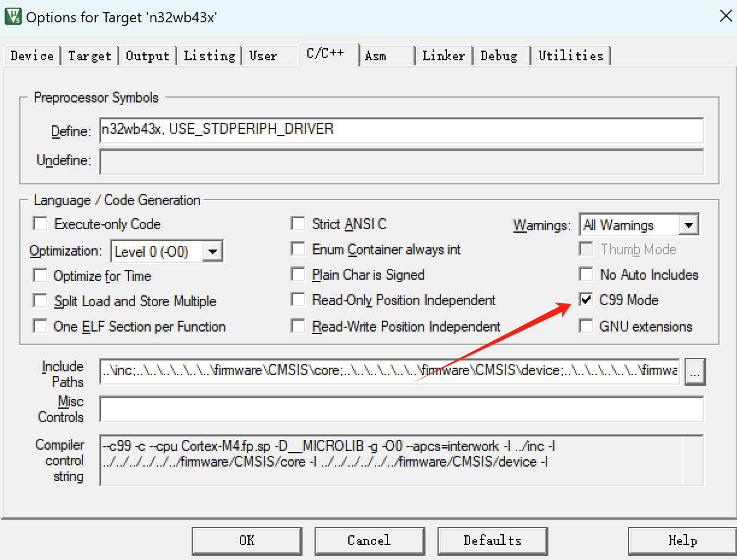Screen dimensions: 737x560
Task: Toggle One ELF Section per Function
Action: (40, 326)
